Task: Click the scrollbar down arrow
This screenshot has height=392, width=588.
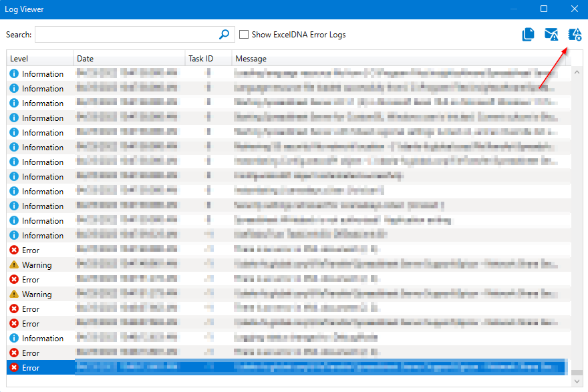Action: point(577,381)
